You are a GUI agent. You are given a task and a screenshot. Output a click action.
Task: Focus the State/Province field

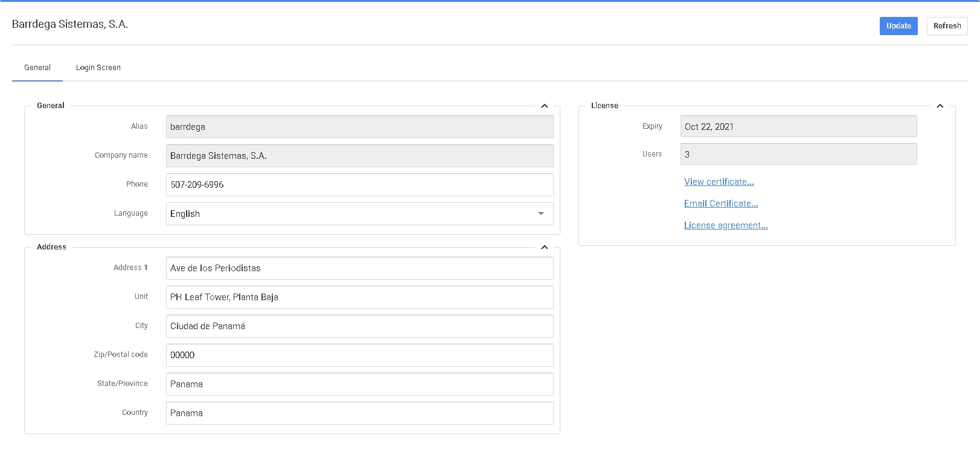(359, 384)
